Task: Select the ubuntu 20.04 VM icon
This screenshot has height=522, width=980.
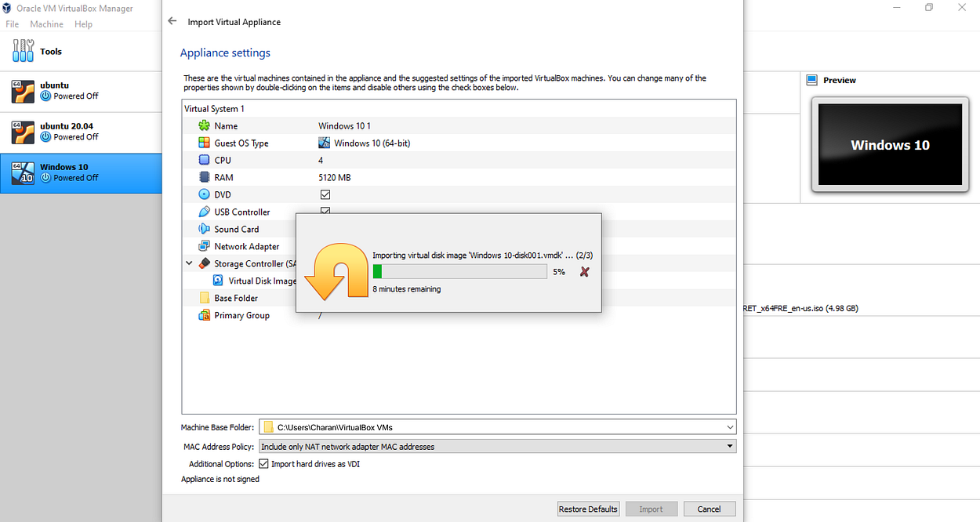Action: click(23, 132)
